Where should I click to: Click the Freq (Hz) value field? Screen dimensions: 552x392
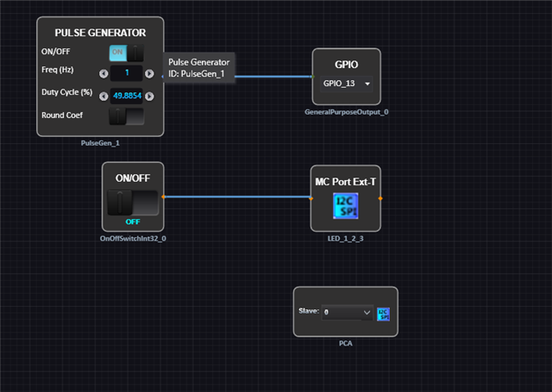pyautogui.click(x=127, y=73)
